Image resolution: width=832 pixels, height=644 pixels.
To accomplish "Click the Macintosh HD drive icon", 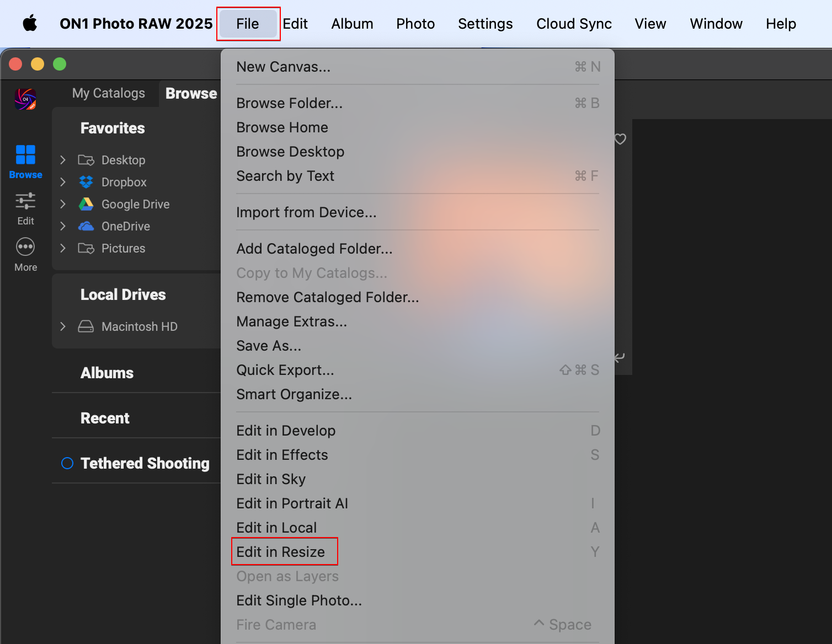I will (x=86, y=326).
